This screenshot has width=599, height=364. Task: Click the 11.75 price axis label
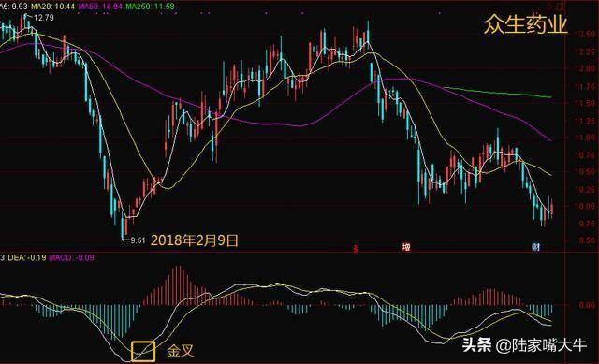click(585, 87)
